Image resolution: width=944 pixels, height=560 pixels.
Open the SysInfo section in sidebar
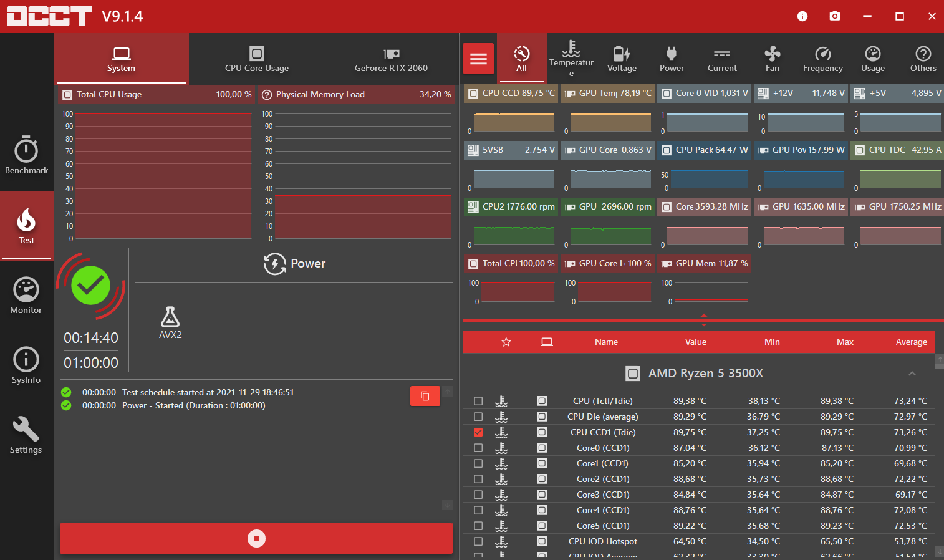point(26,365)
